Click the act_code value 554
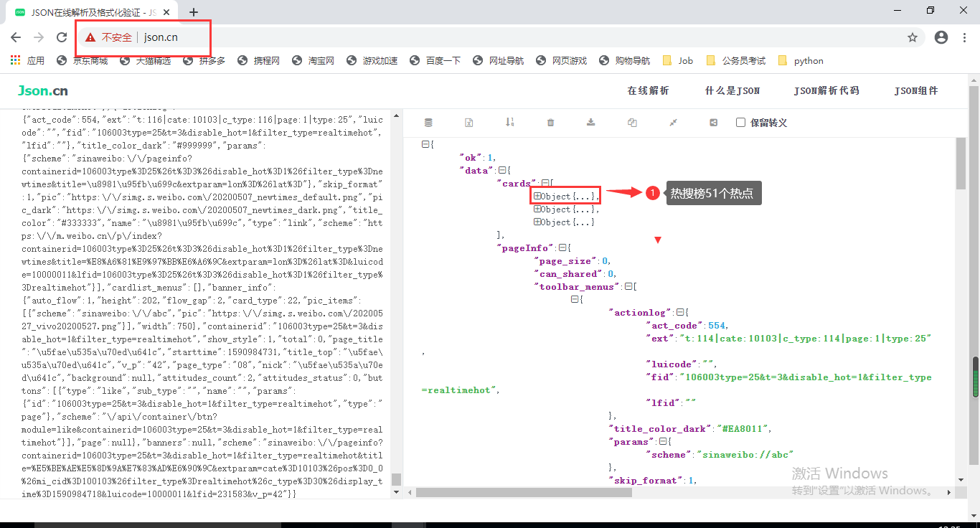 pyautogui.click(x=717, y=325)
